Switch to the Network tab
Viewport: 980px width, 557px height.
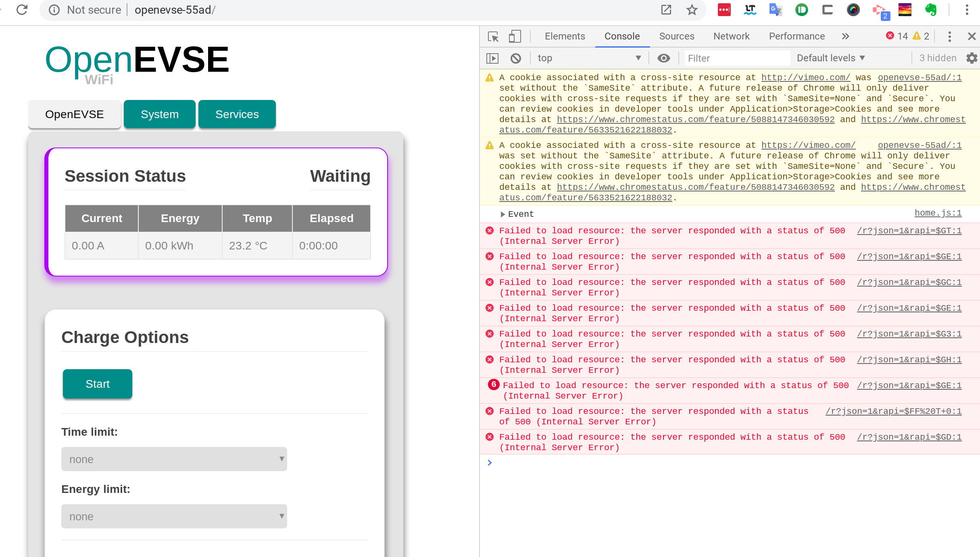point(731,36)
